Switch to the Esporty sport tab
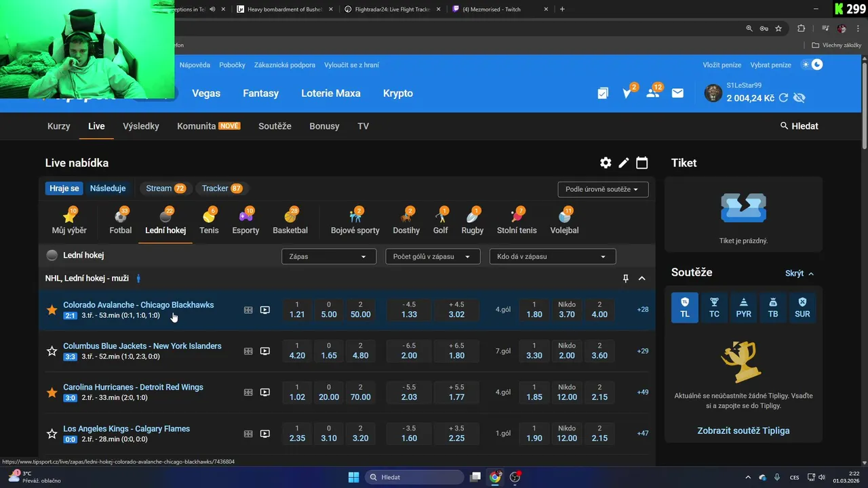Screen dimensions: 868x488 point(245,222)
